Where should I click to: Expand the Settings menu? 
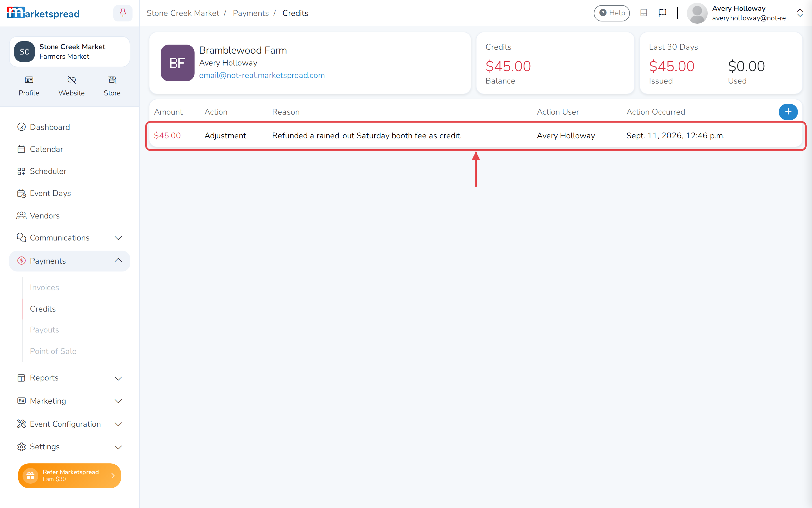[69, 447]
